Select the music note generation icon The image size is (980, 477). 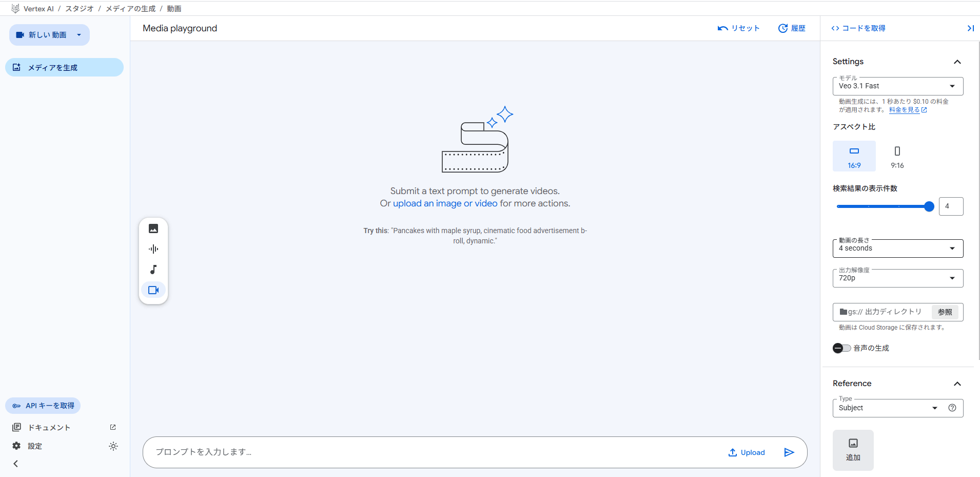point(153,270)
